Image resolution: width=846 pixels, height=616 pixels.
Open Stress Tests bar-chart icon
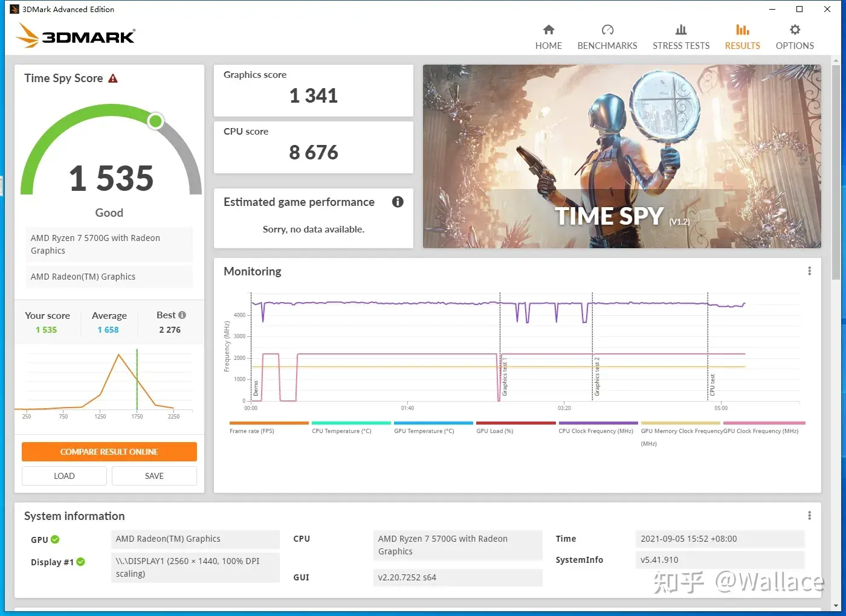pos(681,30)
